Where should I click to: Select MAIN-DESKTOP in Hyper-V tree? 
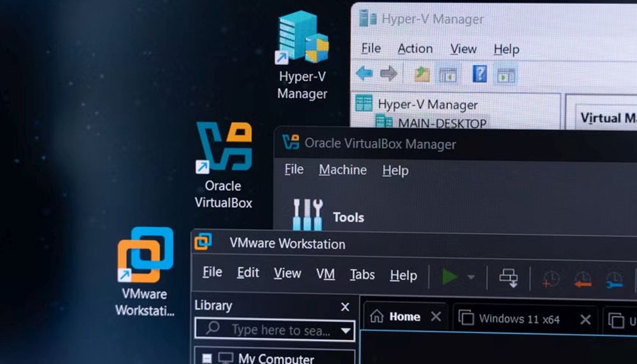click(x=441, y=123)
